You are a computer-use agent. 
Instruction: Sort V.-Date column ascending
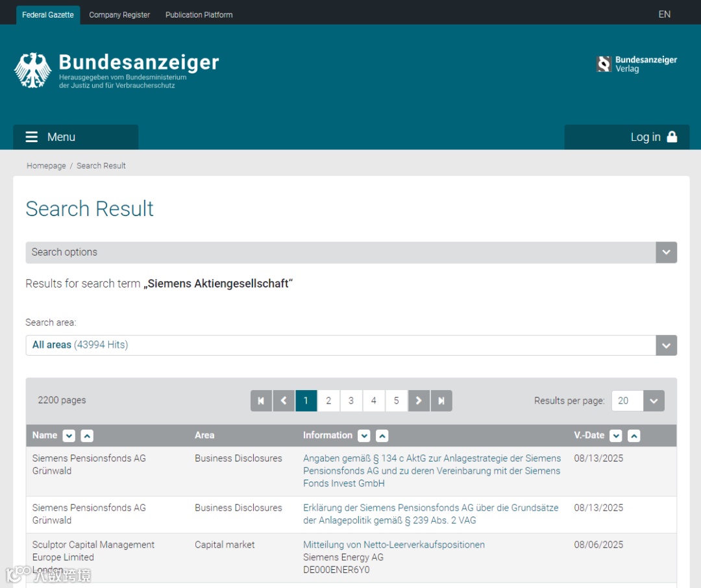pyautogui.click(x=634, y=435)
